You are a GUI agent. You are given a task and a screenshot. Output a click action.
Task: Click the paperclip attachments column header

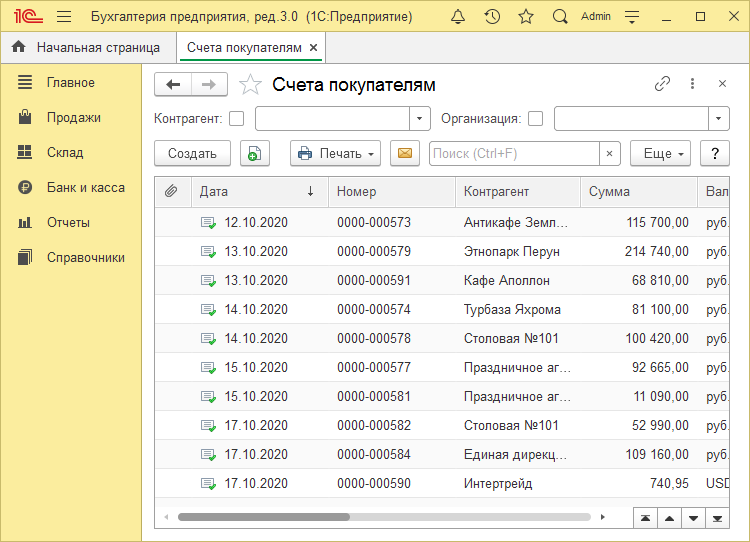(x=171, y=191)
